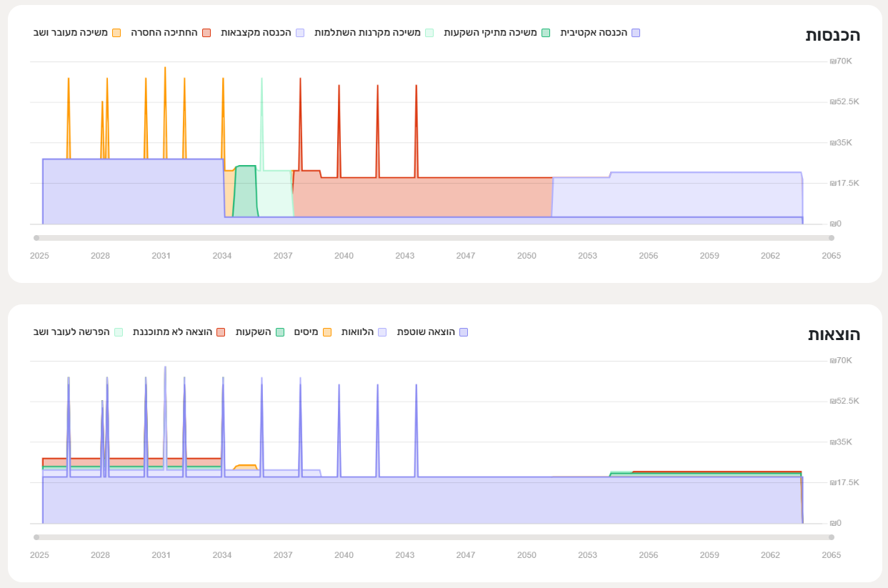
Task: Hide the הוצאה שוטפת expense series
Action: 463,332
